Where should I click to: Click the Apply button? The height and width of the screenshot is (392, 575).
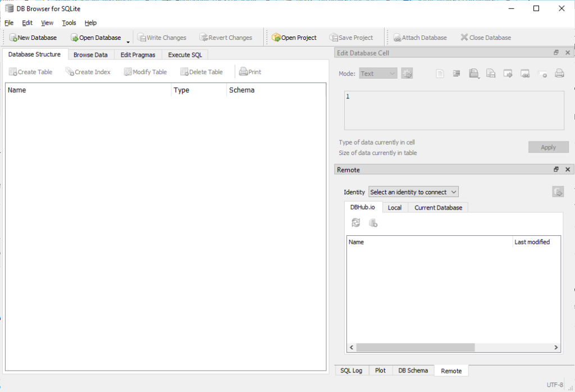pyautogui.click(x=548, y=147)
